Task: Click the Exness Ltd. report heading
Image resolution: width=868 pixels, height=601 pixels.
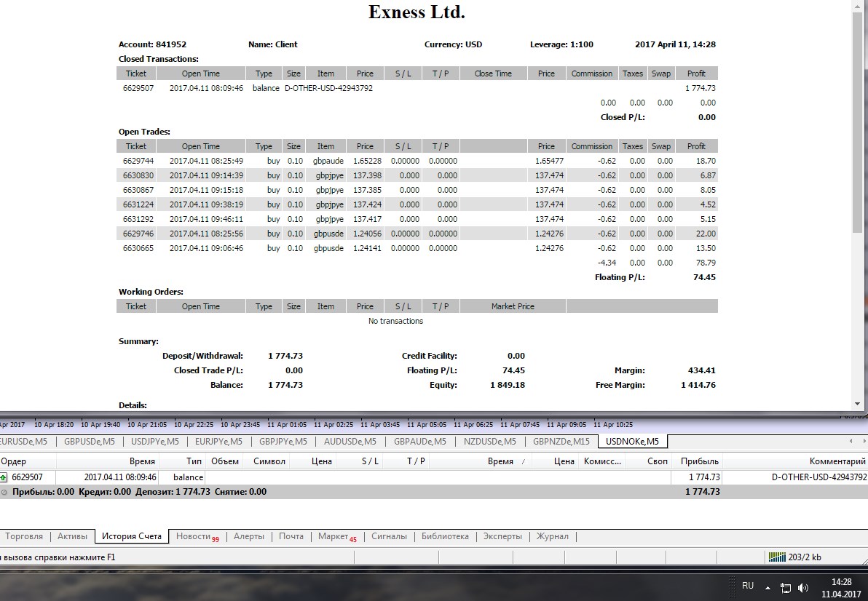Action: click(417, 12)
